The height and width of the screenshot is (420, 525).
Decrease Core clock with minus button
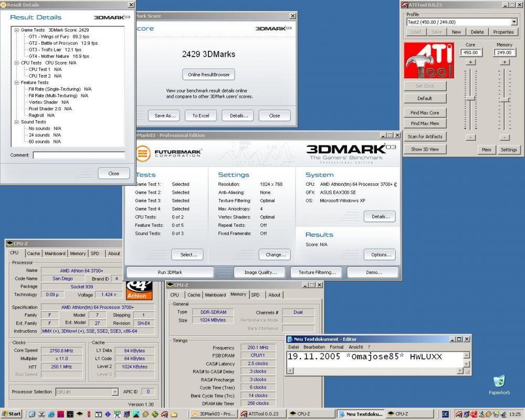click(470, 138)
